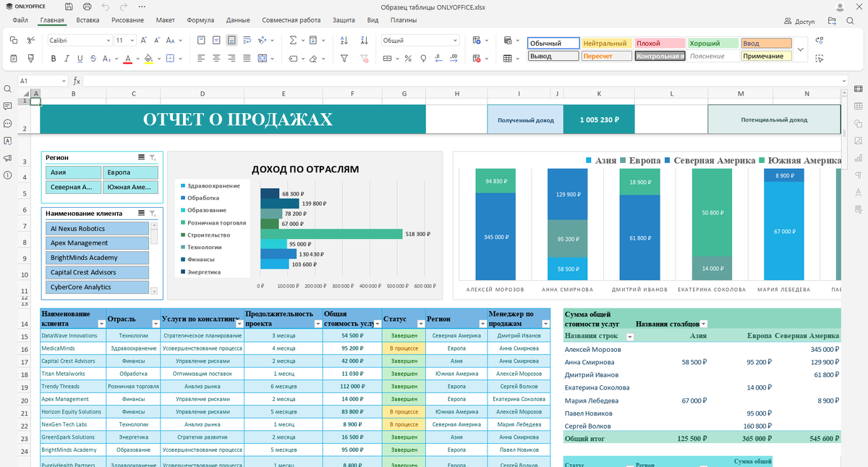Click the Increase Decimal icon

point(455,58)
